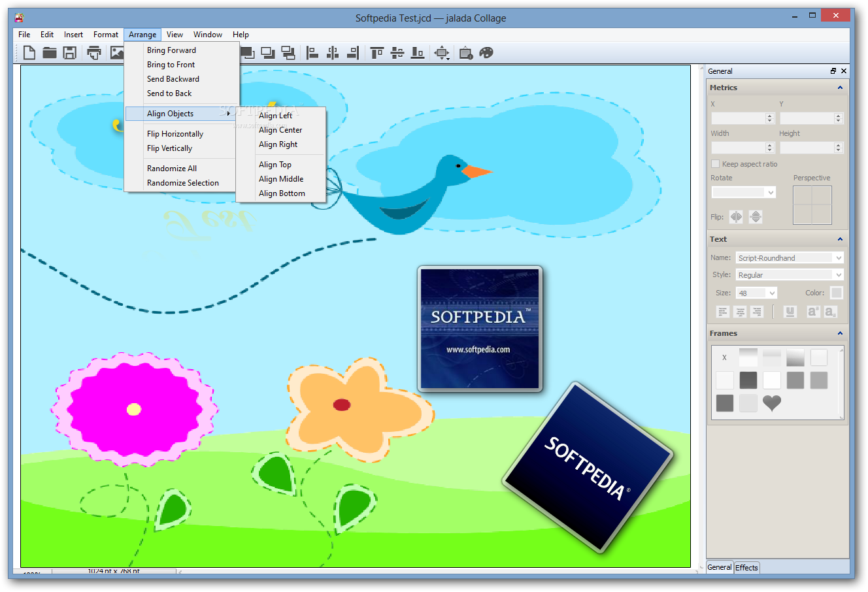
Task: Click the canvas info toolbar icon
Action: point(466,53)
